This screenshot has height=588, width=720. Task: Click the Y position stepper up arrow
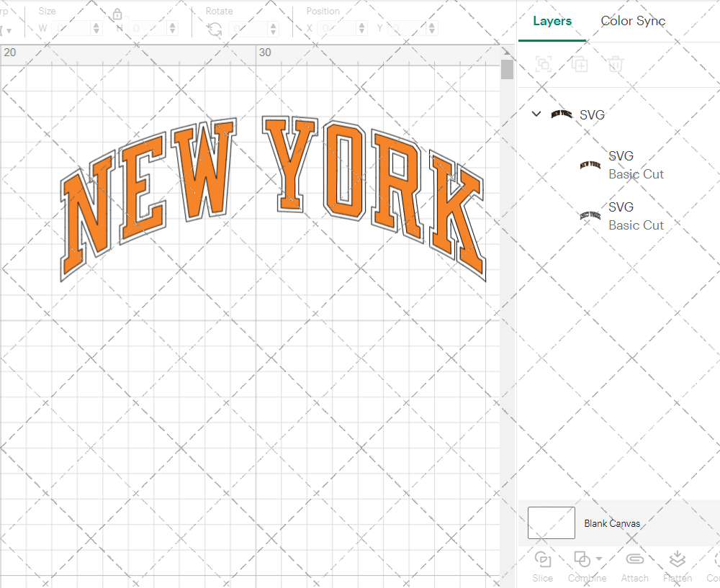(431, 24)
